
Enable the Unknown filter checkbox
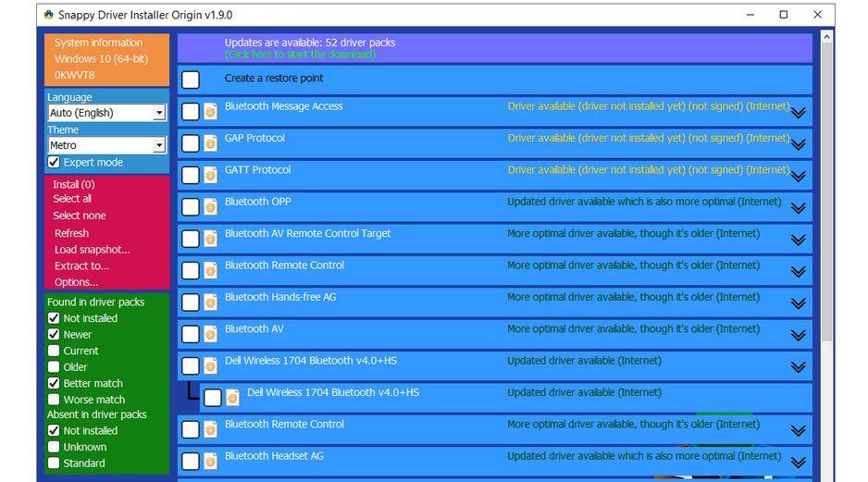54,447
